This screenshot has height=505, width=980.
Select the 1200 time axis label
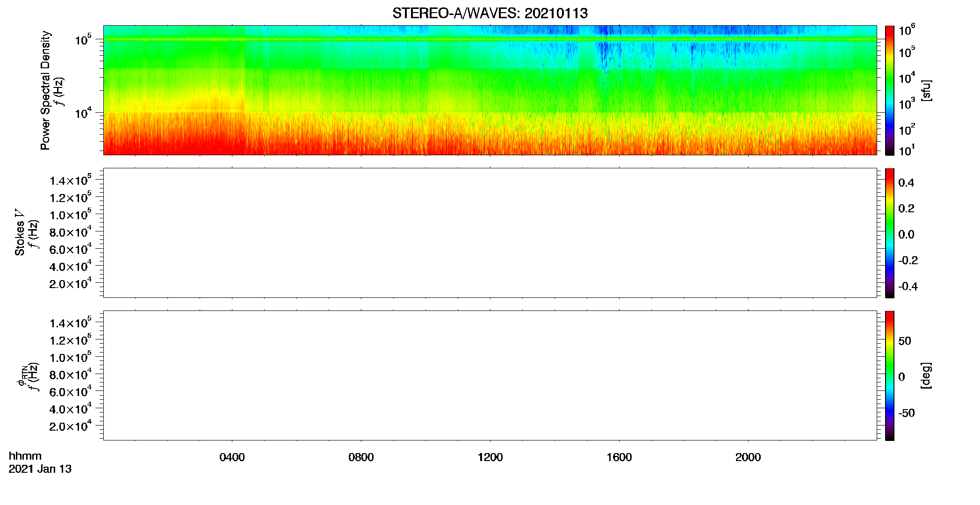(x=490, y=457)
